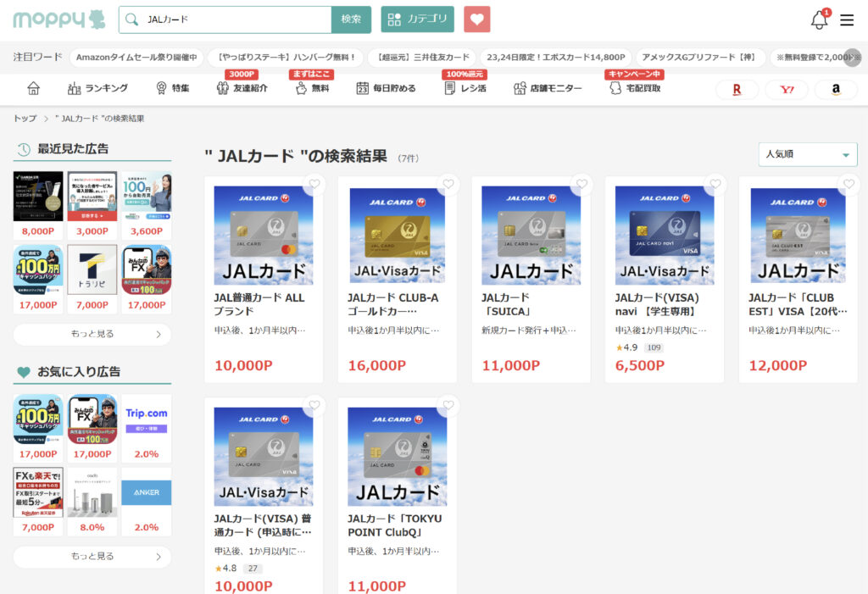Open the hamburger menu

(847, 20)
